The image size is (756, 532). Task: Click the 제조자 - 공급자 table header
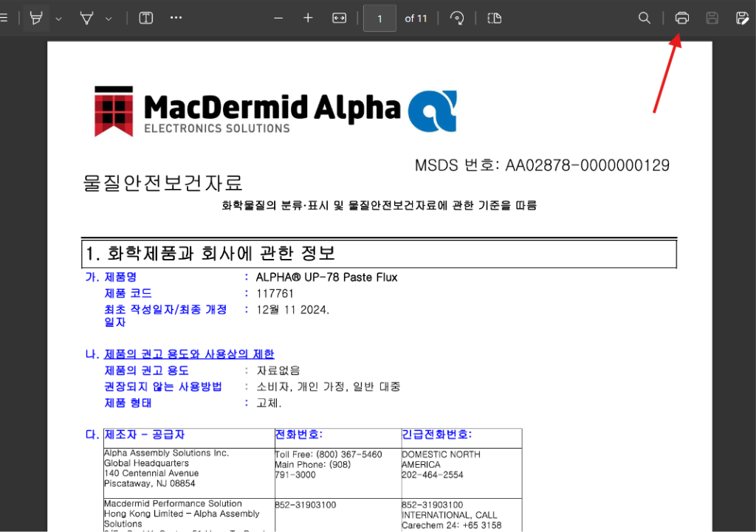point(144,435)
